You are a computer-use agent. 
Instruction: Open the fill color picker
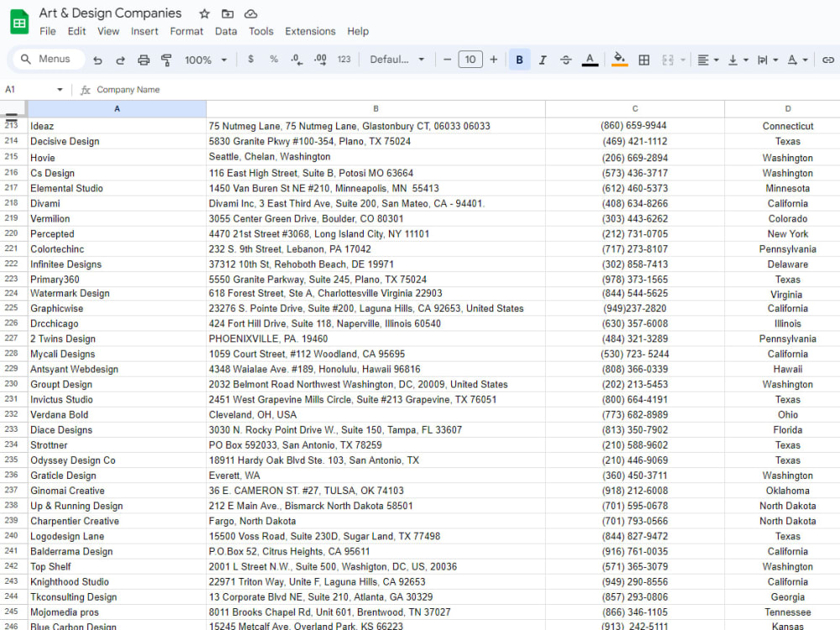point(619,60)
